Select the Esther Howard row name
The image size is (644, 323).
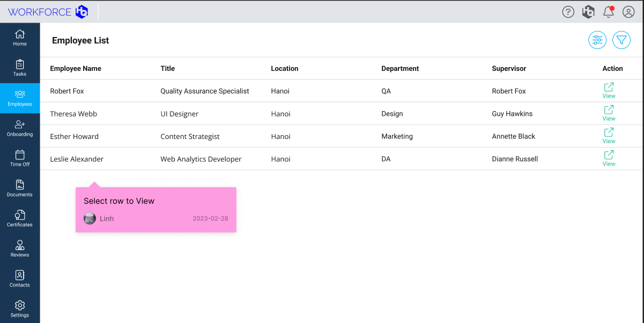click(x=74, y=136)
